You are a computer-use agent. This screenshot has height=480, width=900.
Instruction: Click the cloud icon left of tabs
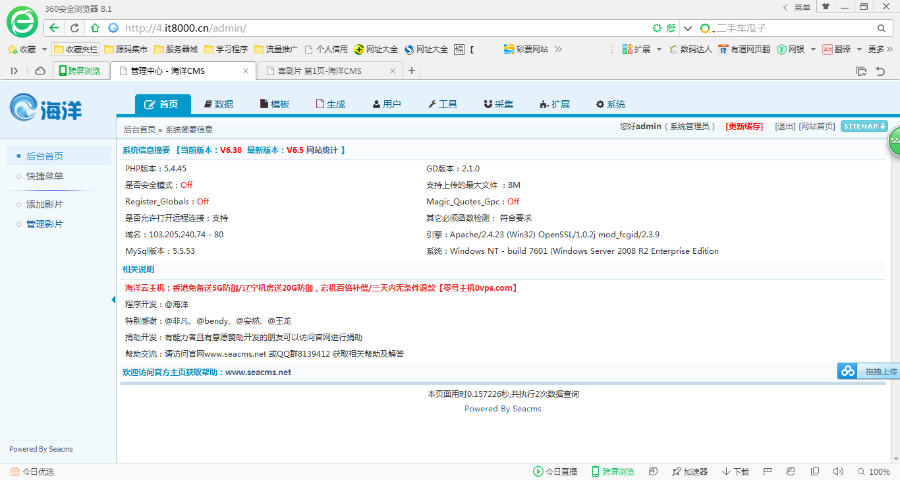(x=40, y=71)
